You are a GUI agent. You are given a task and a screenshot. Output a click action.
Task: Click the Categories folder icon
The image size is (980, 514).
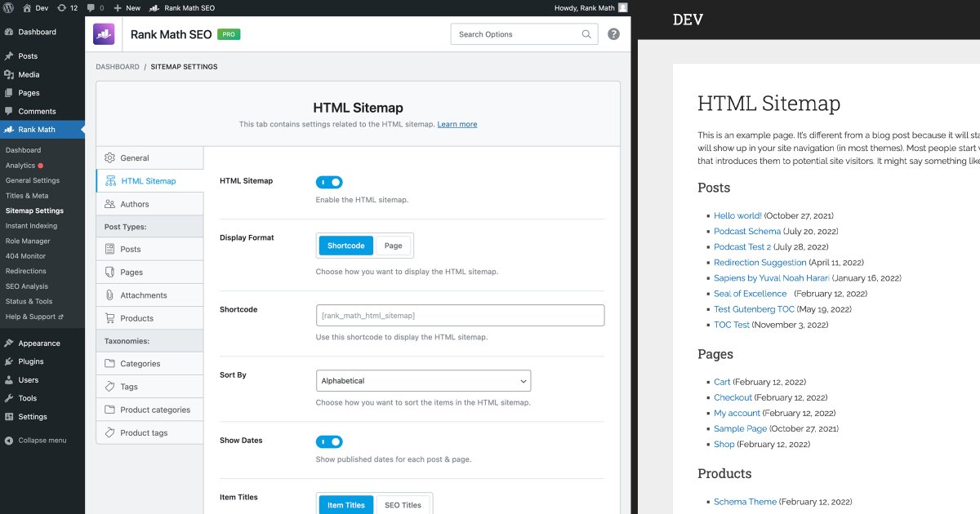click(109, 363)
